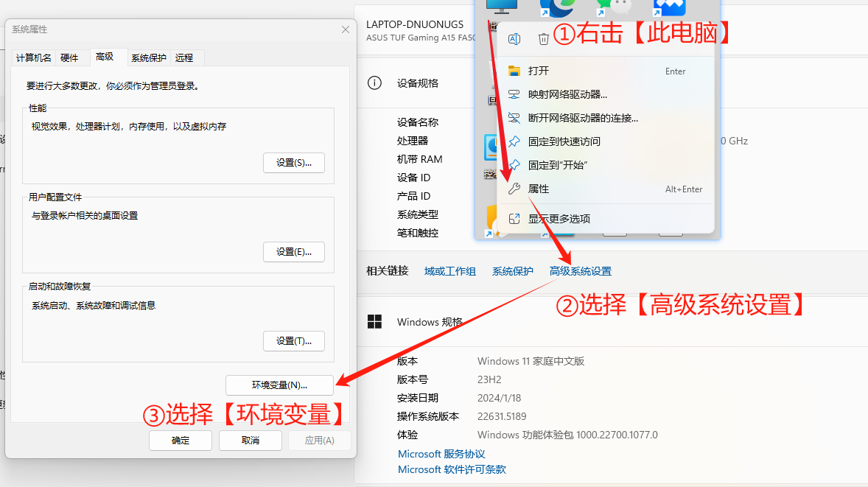This screenshot has height=487, width=868.
Task: Expand the 设备规格 section header
Action: tap(417, 83)
